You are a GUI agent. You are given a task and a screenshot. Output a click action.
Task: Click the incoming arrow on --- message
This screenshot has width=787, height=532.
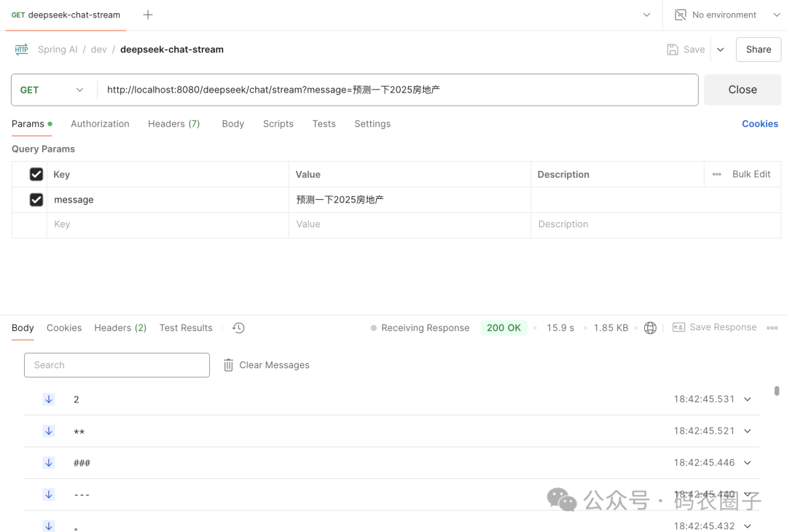click(49, 494)
